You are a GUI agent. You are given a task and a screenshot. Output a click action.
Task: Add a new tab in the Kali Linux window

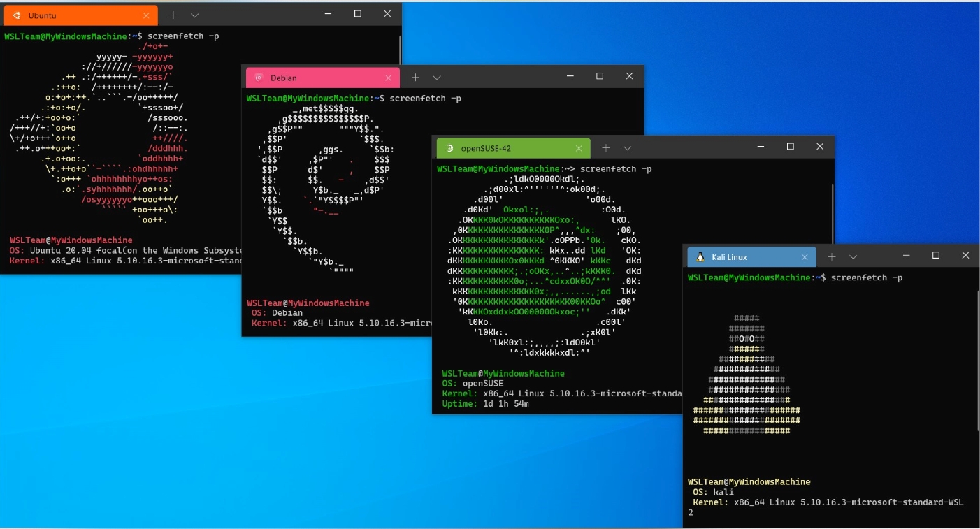pyautogui.click(x=832, y=257)
